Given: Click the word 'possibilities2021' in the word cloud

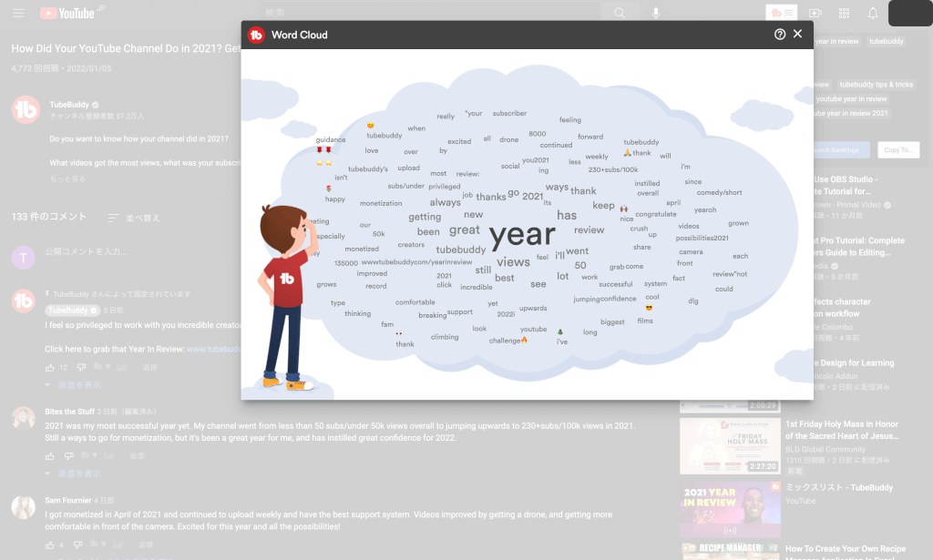Looking at the screenshot, I should [702, 238].
